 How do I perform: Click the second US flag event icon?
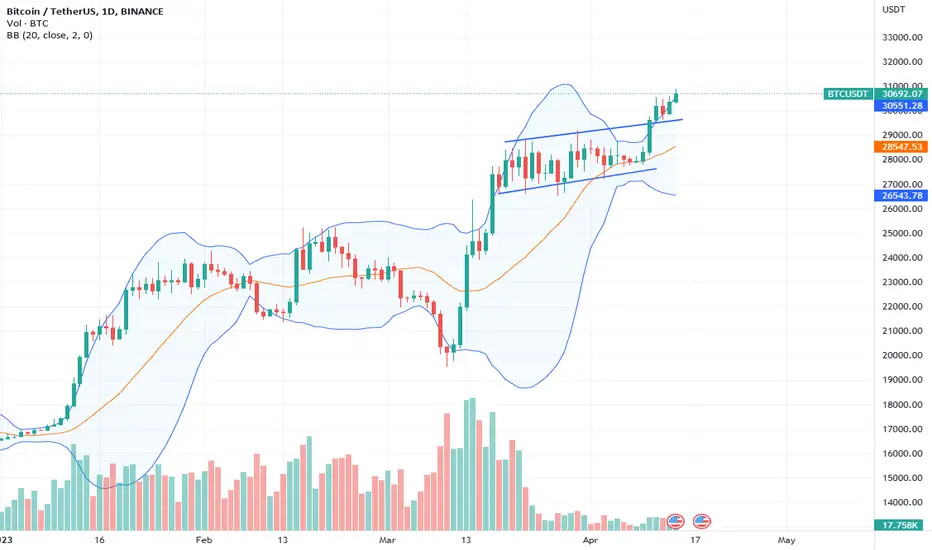point(702,521)
